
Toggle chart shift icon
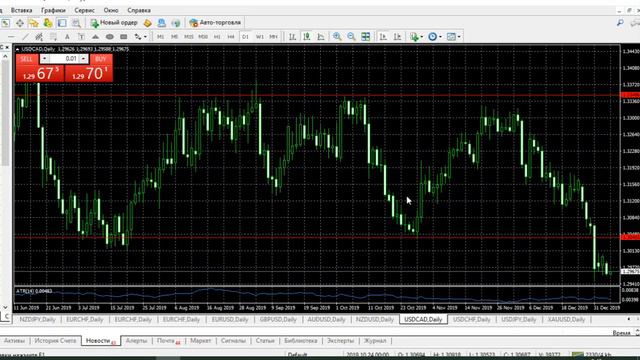(397, 37)
